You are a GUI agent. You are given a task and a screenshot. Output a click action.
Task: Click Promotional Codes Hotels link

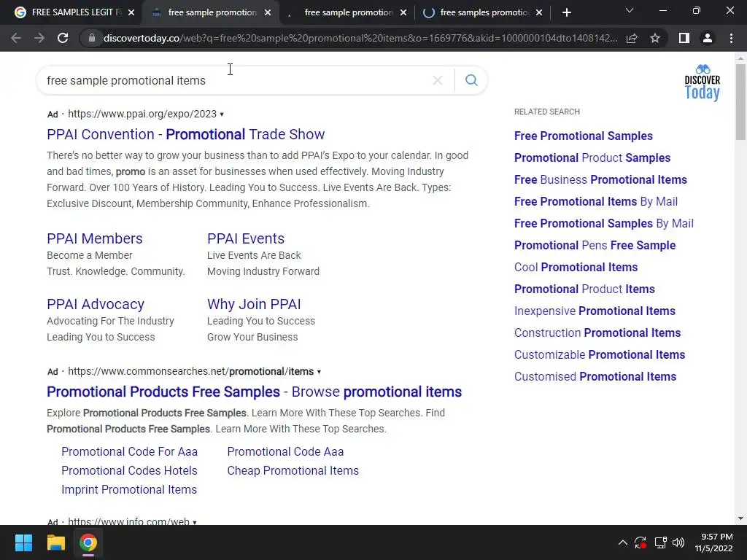[129, 470]
